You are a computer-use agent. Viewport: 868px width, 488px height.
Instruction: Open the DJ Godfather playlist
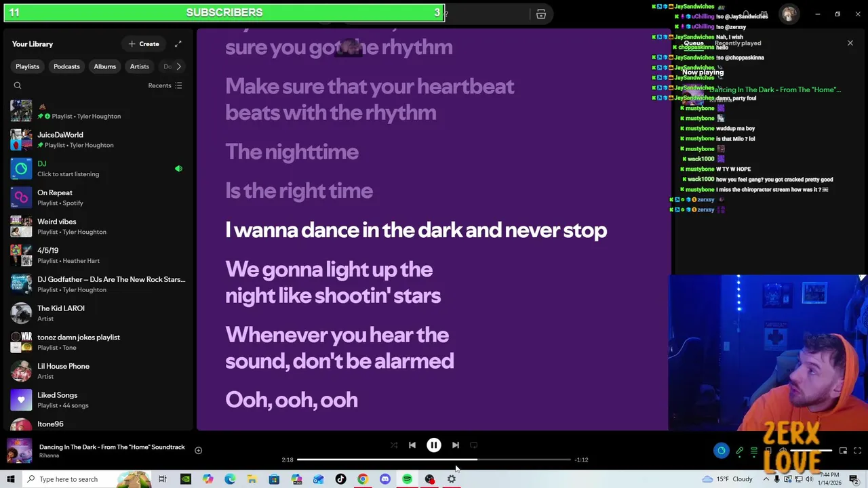pos(98,284)
